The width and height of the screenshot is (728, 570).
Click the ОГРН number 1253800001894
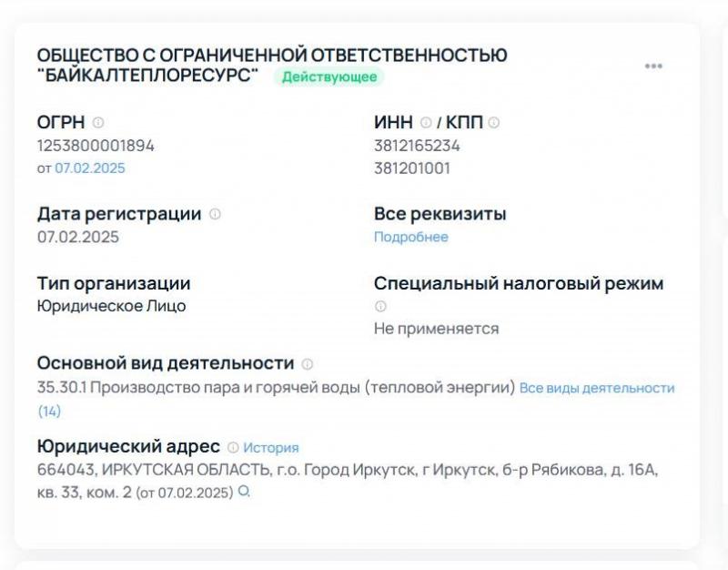tap(96, 146)
